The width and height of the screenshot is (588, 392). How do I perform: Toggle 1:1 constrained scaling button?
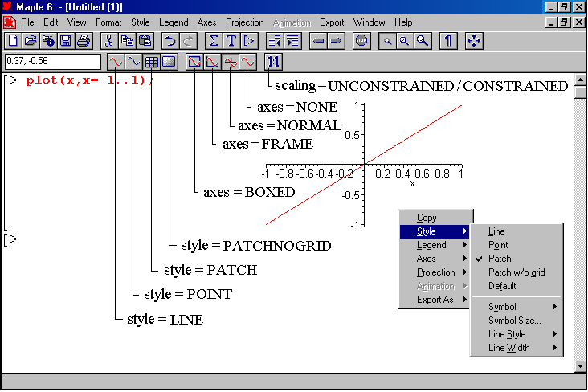273,62
